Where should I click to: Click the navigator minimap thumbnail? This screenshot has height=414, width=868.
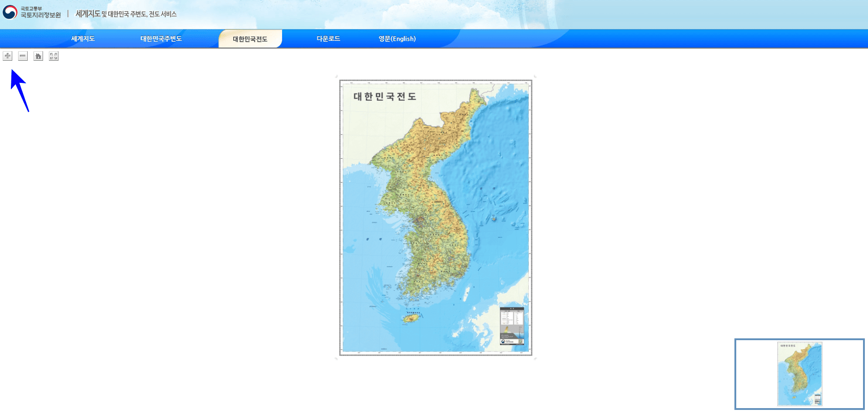800,374
